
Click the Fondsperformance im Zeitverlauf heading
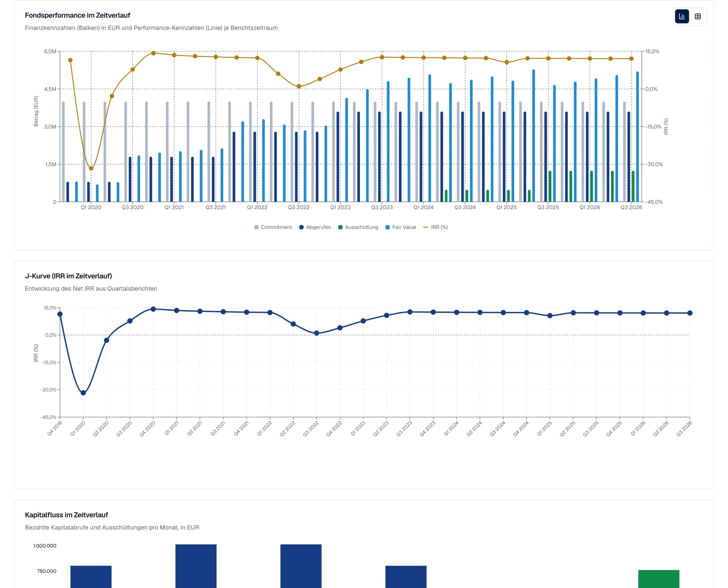coord(78,15)
